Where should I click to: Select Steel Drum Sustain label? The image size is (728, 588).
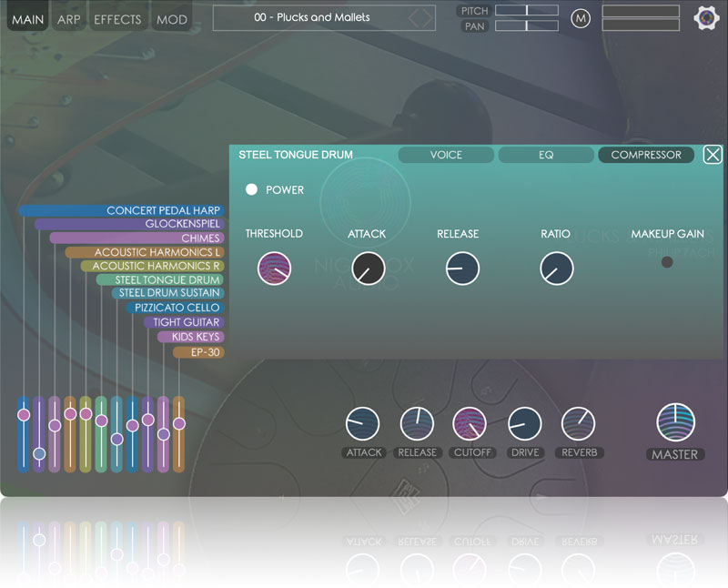tap(168, 292)
